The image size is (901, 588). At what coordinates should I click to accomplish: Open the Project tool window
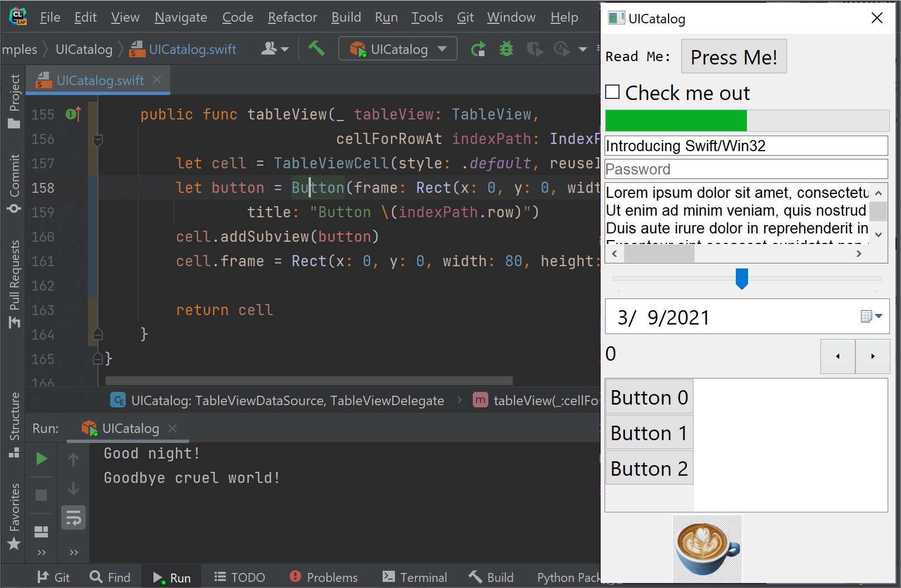[x=14, y=101]
